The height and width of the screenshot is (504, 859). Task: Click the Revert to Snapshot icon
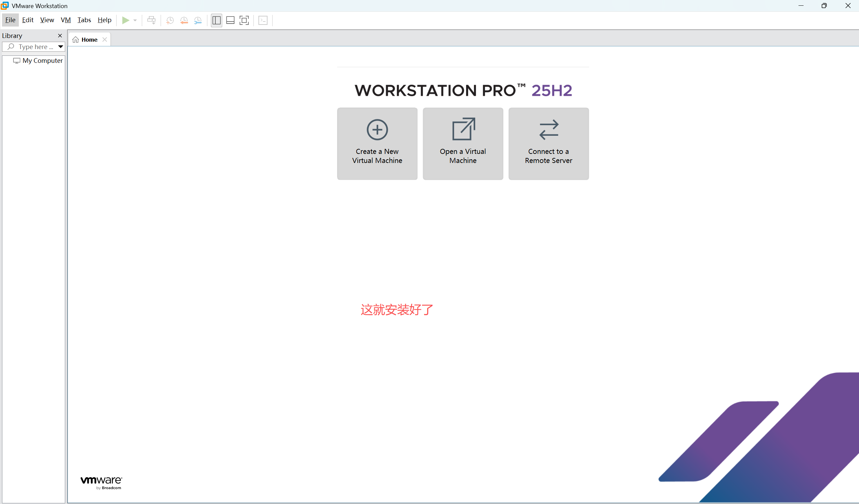[184, 20]
